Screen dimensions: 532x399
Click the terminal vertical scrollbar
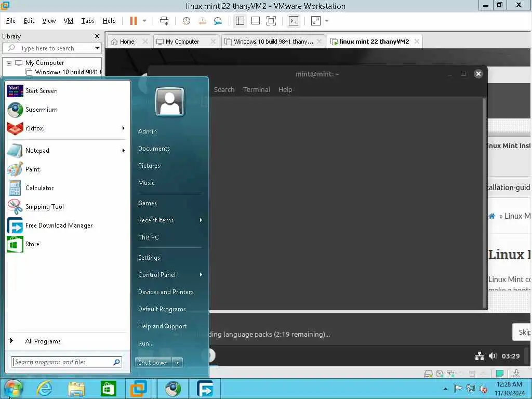pos(484,203)
